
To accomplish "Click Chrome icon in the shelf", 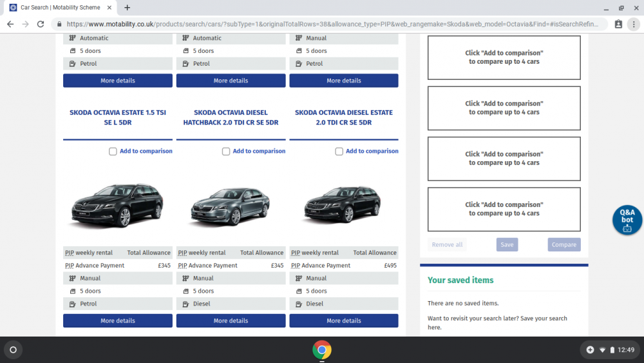I will click(x=321, y=350).
